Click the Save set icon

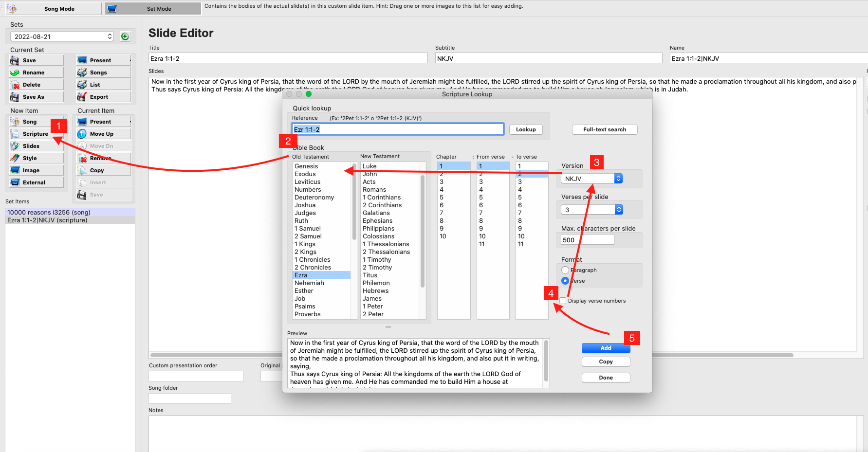(15, 60)
